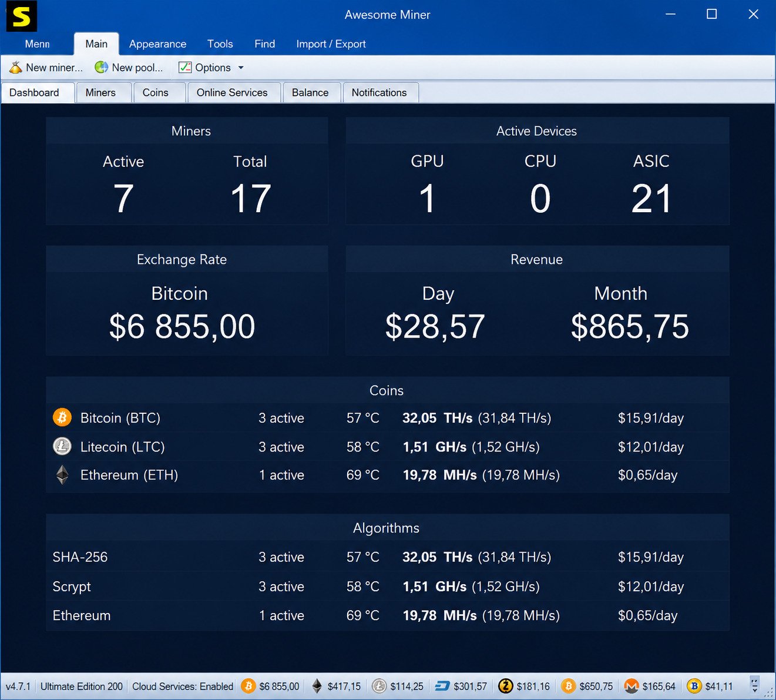Image resolution: width=776 pixels, height=700 pixels.
Task: Click the GPU device count 1
Action: [427, 199]
